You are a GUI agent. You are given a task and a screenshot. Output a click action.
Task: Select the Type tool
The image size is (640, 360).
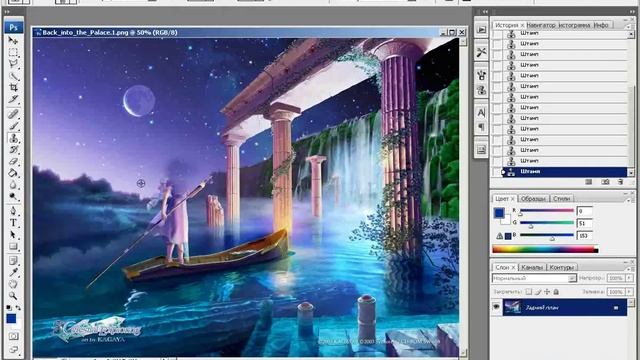13,223
